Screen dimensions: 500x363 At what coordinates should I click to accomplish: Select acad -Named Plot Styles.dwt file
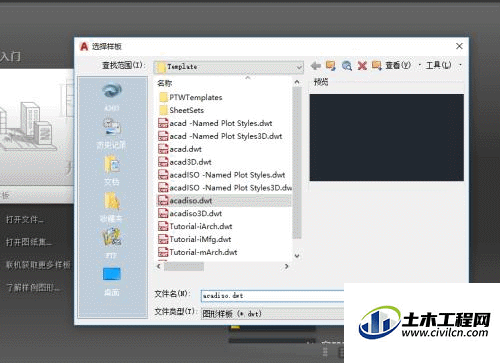[x=215, y=123]
